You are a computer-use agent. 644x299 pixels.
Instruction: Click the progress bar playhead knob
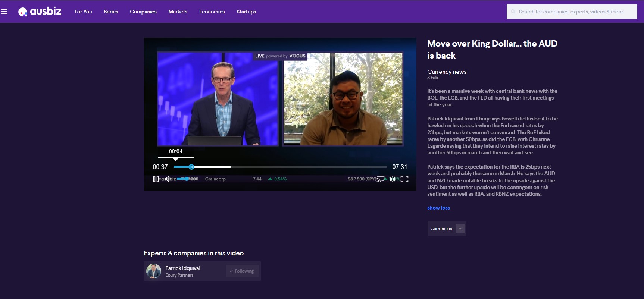point(191,167)
